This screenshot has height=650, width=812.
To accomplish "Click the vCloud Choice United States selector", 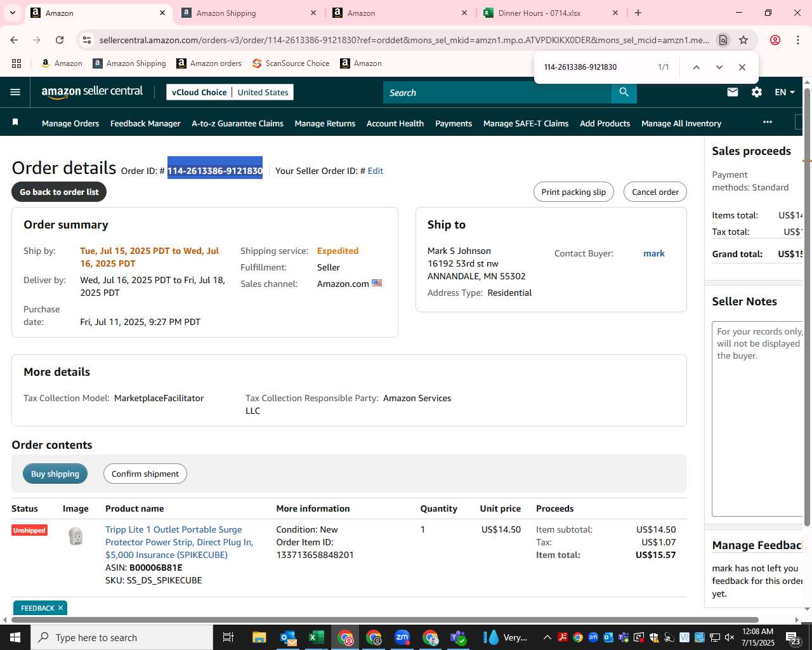I will tap(230, 92).
